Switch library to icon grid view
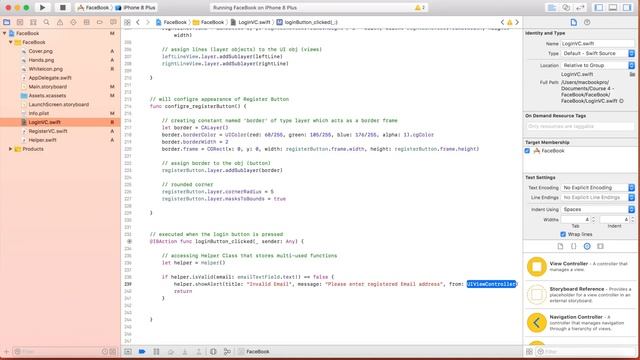Screen dimensions: 640x360 [x=529, y=351]
